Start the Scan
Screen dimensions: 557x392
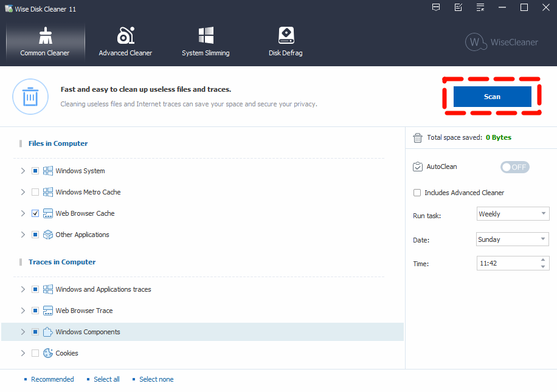tap(493, 97)
